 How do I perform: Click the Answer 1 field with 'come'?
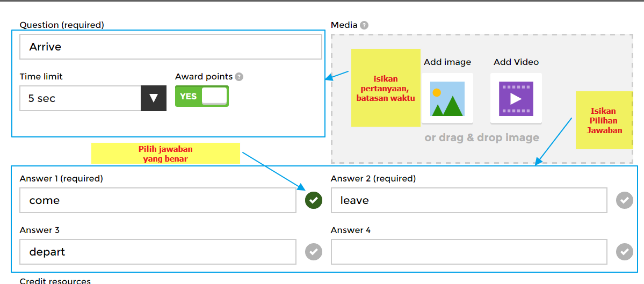point(158,200)
